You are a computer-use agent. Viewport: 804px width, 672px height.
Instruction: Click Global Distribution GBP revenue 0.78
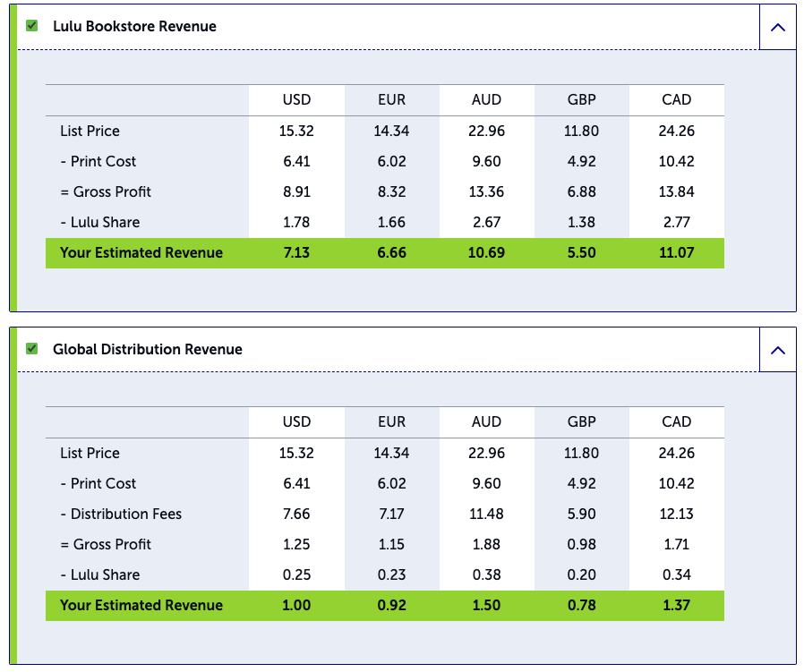581,606
